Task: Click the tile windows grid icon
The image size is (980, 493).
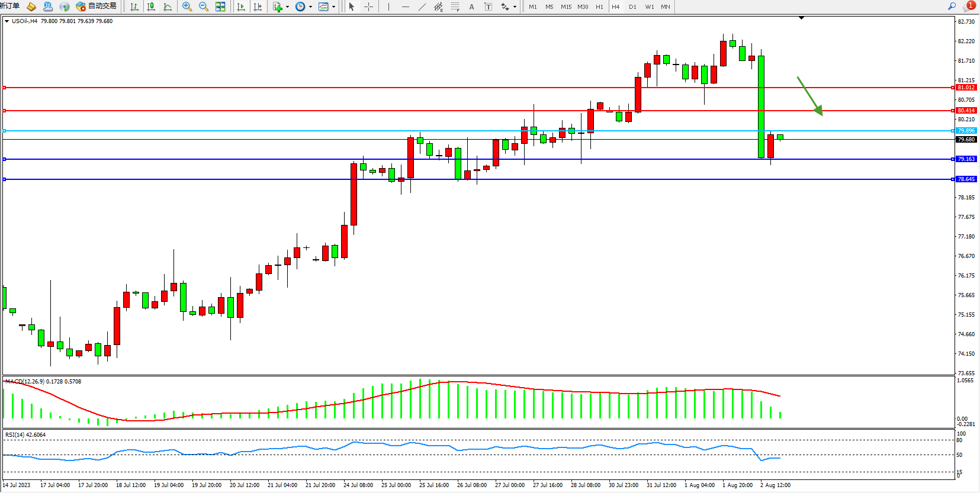Action: (x=220, y=7)
